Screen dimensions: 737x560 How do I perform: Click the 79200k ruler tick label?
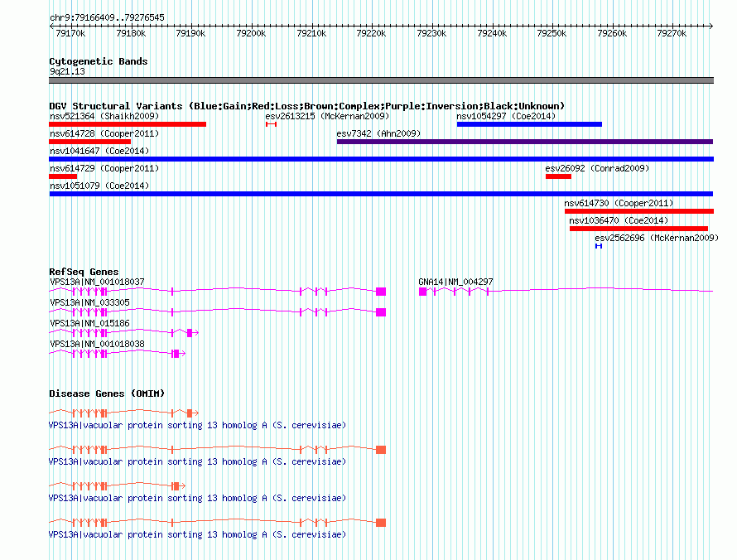251,33
